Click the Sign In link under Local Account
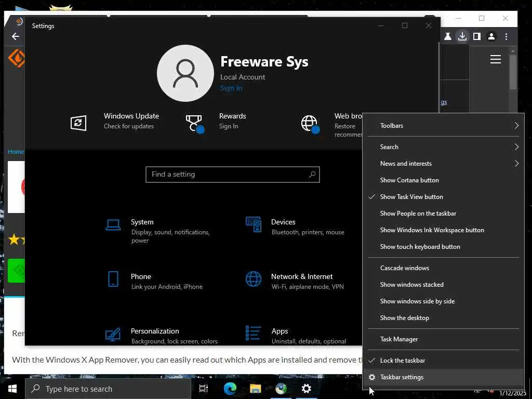Viewport: 532px width, 399px height. tap(231, 88)
